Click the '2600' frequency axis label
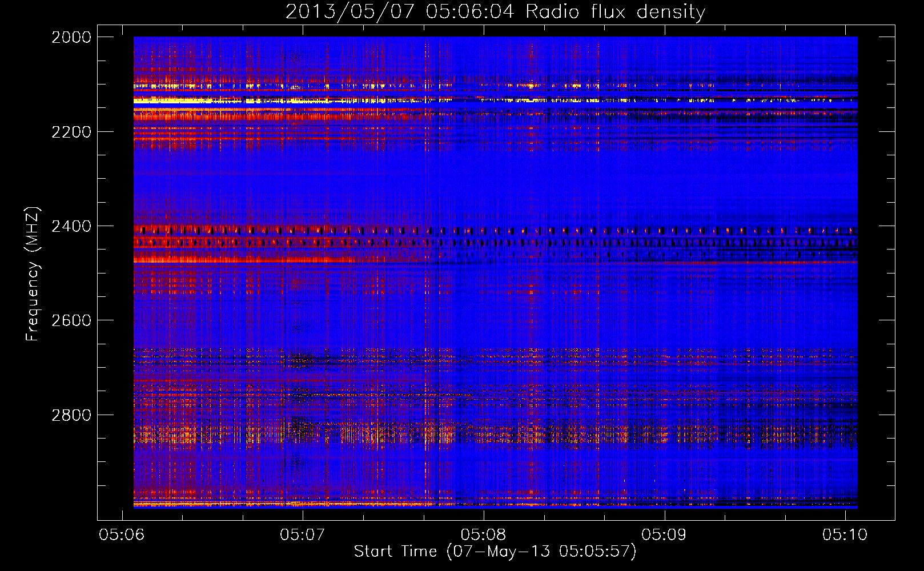The width and height of the screenshot is (924, 571). (x=71, y=320)
